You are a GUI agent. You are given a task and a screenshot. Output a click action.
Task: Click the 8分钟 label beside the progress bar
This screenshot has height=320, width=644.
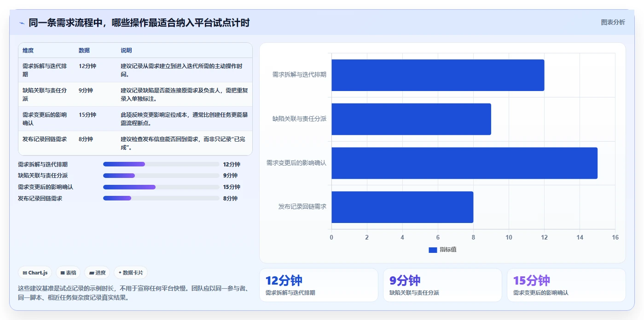230,199
